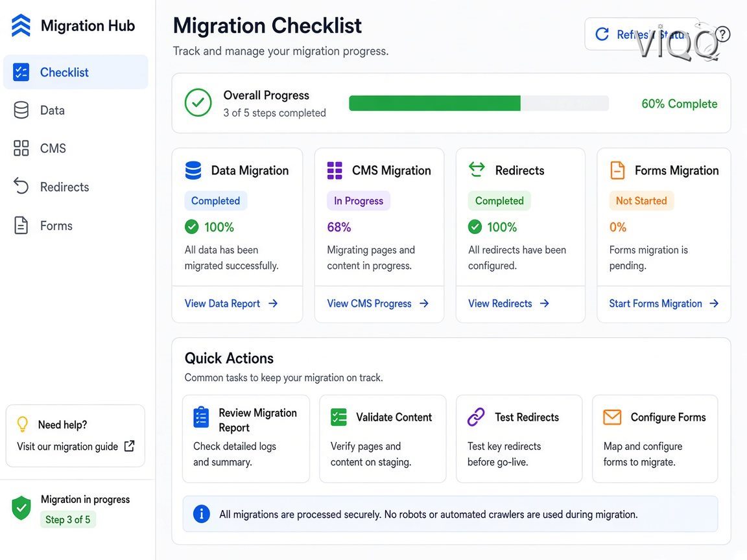The image size is (747, 560).
Task: Open the Checklist sidebar item
Action: (76, 73)
